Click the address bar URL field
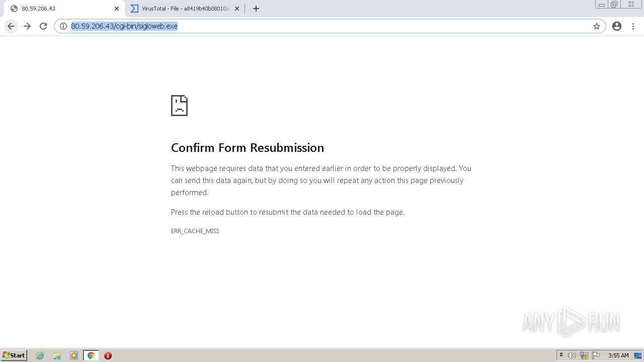Image resolution: width=644 pixels, height=362 pixels. [x=330, y=26]
